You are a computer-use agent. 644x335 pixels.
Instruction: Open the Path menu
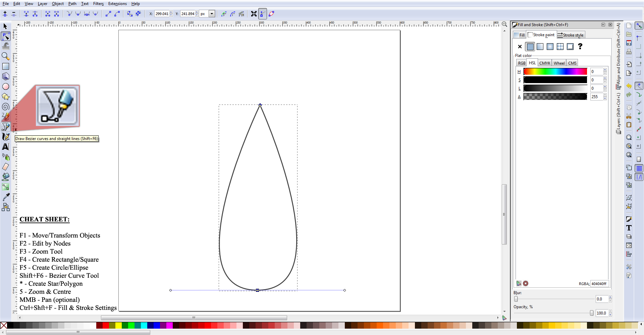[x=72, y=4]
